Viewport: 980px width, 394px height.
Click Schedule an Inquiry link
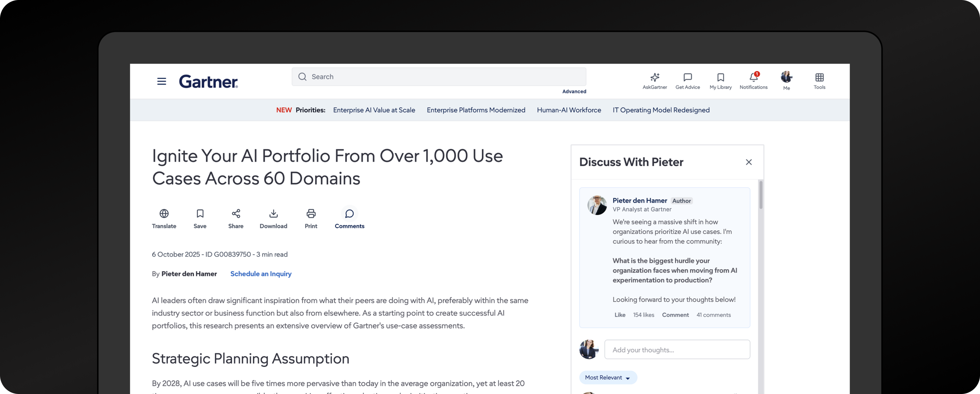[x=261, y=274]
